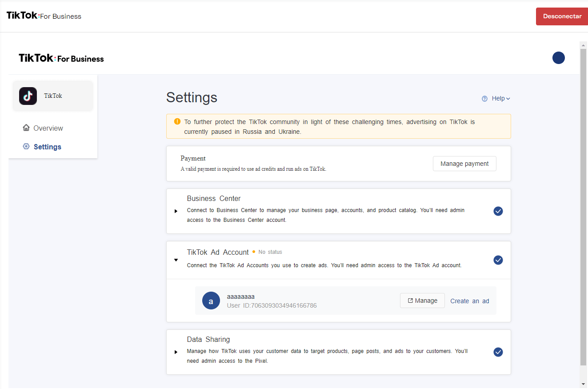588x389 pixels.
Task: Click the 'a' account avatar icon
Action: tap(211, 301)
